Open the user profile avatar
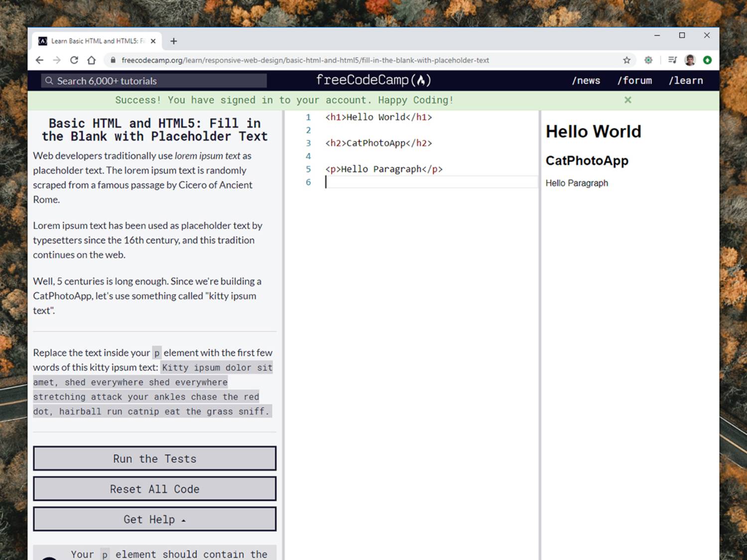Screen dimensions: 747x560 690,60
